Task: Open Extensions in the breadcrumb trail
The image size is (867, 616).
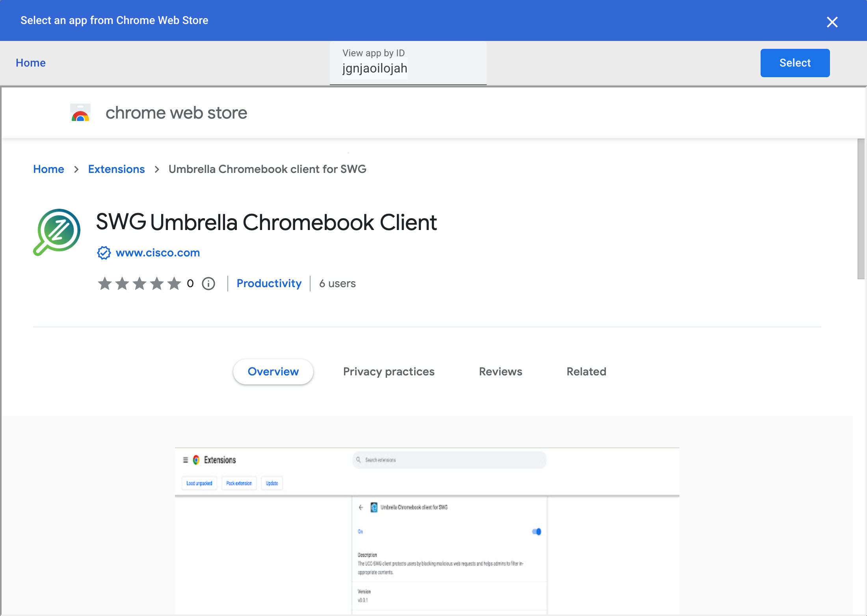Action: [x=116, y=169]
